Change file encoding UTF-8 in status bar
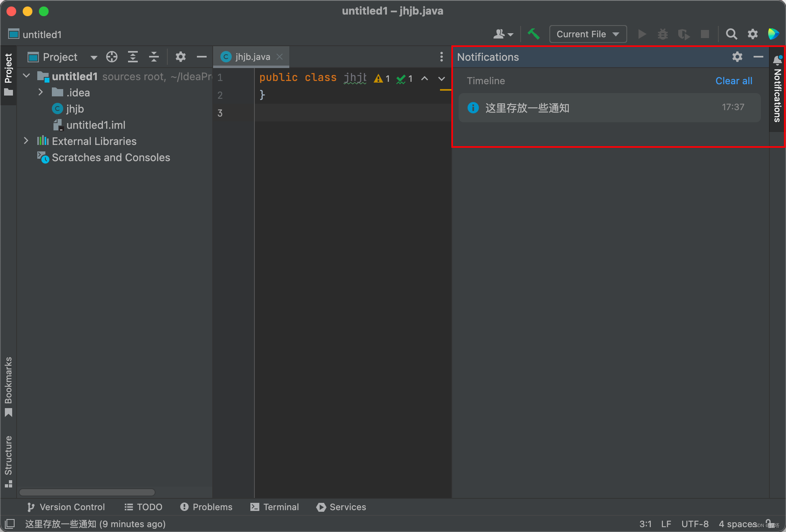This screenshot has height=532, width=786. tap(695, 524)
